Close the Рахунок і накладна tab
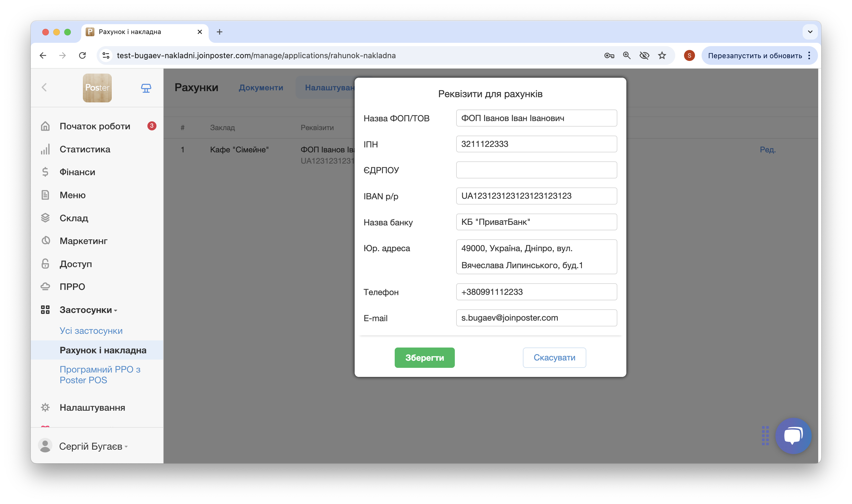The width and height of the screenshot is (852, 504). (x=200, y=32)
